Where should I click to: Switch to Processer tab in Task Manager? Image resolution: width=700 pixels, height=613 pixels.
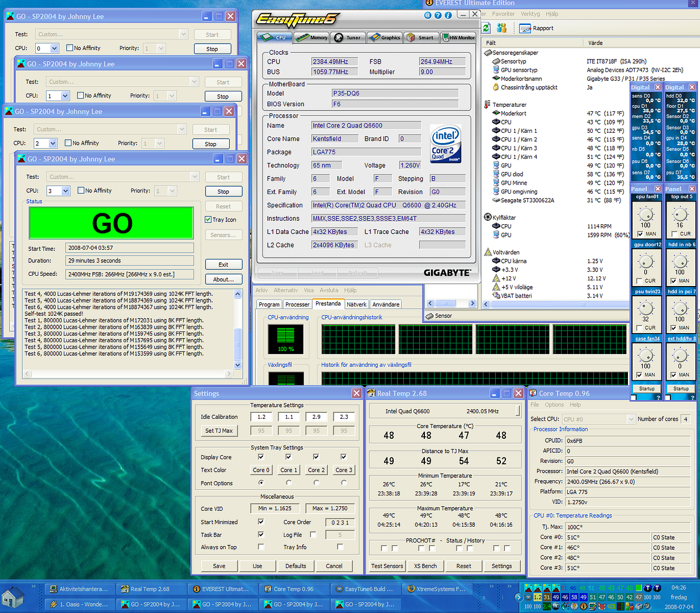point(297,305)
